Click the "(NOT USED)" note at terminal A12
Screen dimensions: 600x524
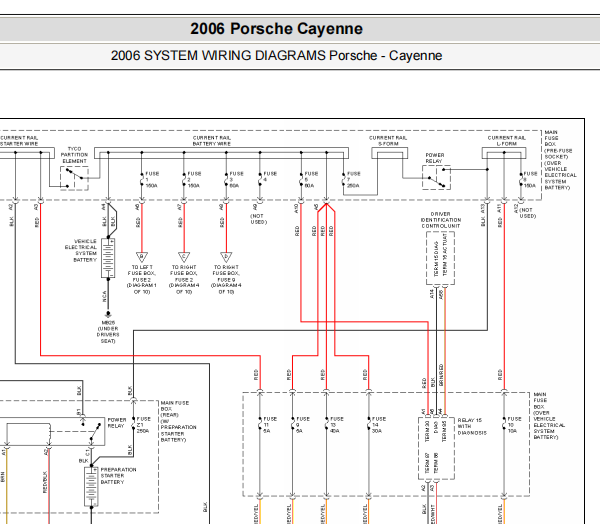(528, 213)
